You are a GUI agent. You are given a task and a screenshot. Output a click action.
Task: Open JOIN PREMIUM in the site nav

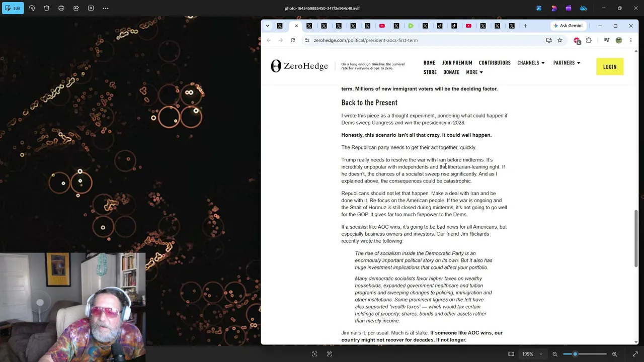tap(457, 63)
